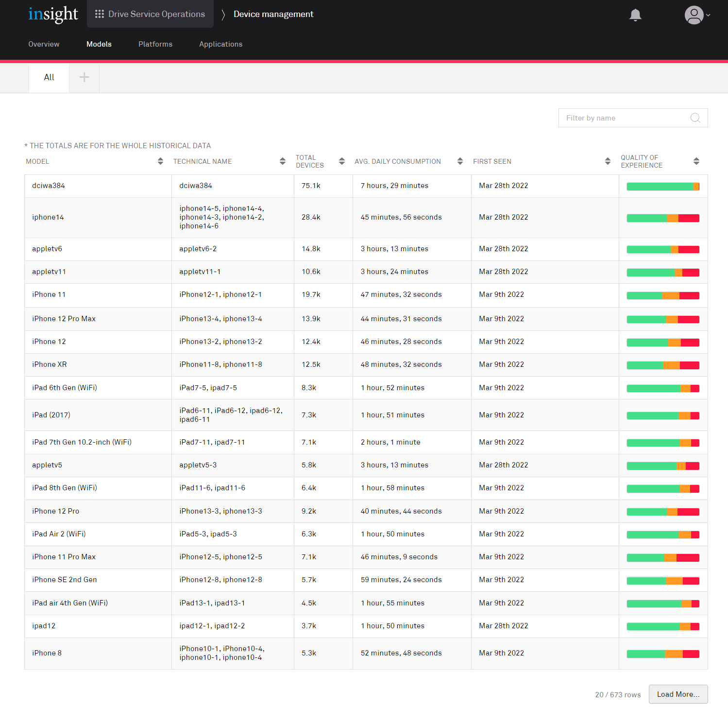Open the Drive Service Operations app switcher
This screenshot has width=728, height=707.
point(150,14)
